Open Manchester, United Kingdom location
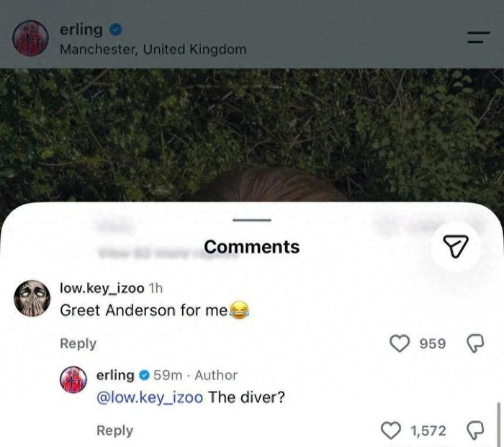This screenshot has height=447, width=504. 153,50
